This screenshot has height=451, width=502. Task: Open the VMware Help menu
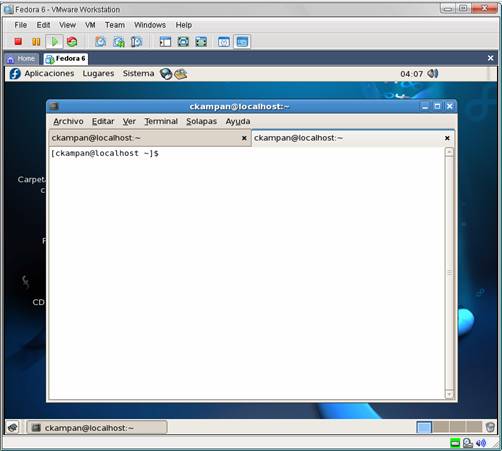[x=184, y=25]
